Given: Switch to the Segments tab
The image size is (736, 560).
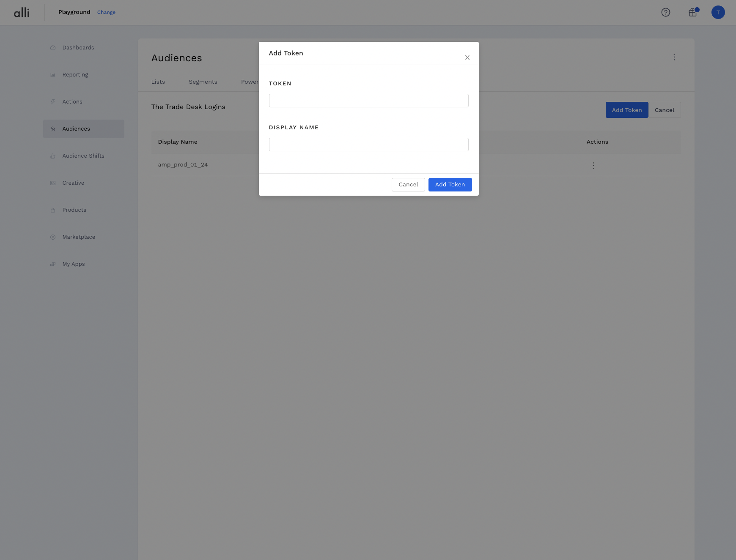Looking at the screenshot, I should point(203,82).
